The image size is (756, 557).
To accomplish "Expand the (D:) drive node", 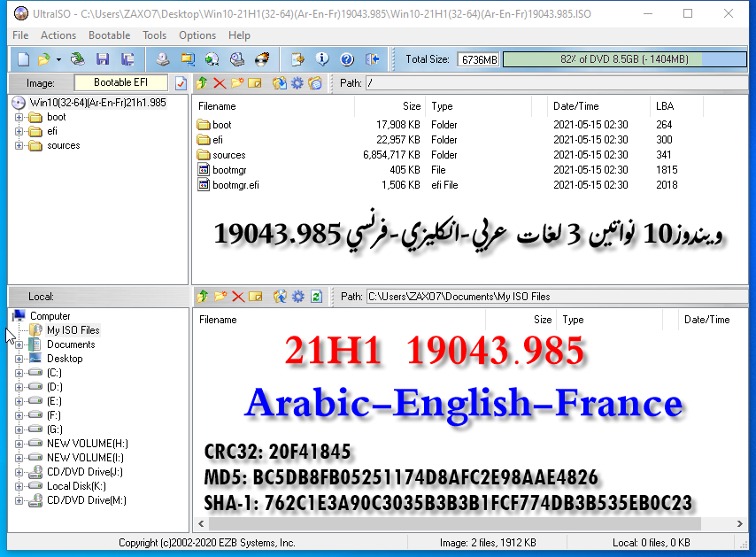I will tap(19, 387).
